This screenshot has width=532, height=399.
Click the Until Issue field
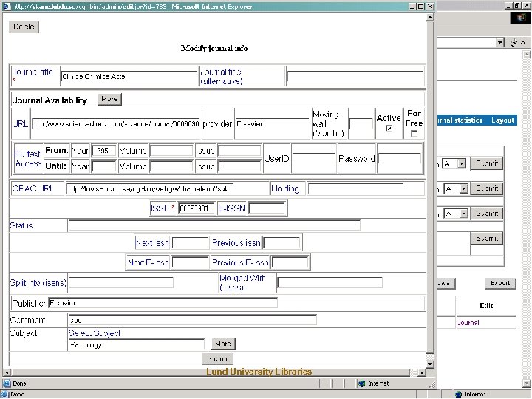[x=239, y=166]
